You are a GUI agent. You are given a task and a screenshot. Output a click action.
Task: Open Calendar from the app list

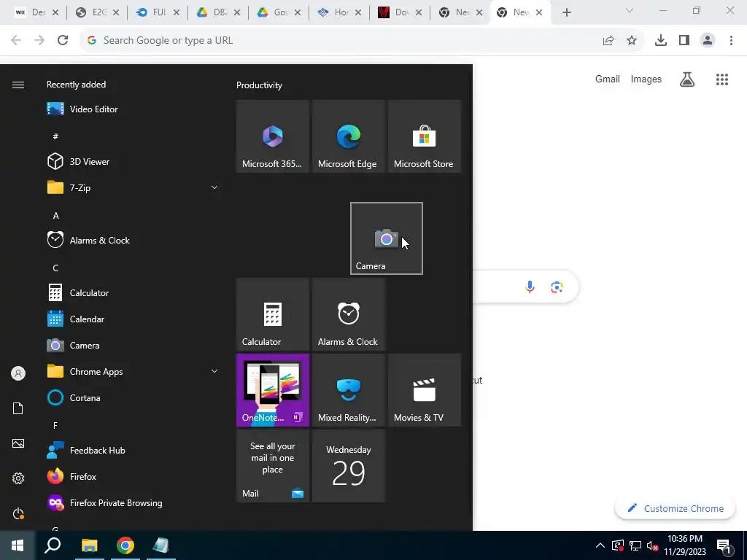click(x=133, y=319)
